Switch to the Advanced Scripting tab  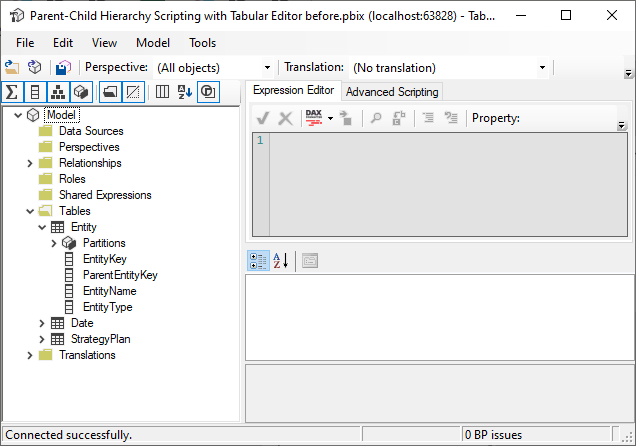click(x=391, y=92)
